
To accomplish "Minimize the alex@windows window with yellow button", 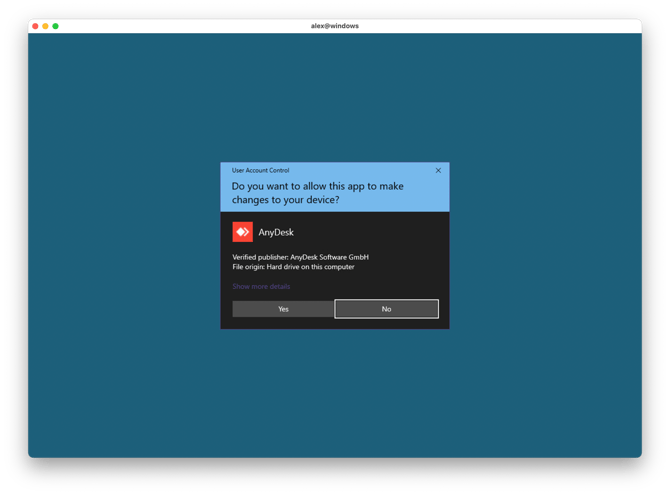I will tap(45, 26).
